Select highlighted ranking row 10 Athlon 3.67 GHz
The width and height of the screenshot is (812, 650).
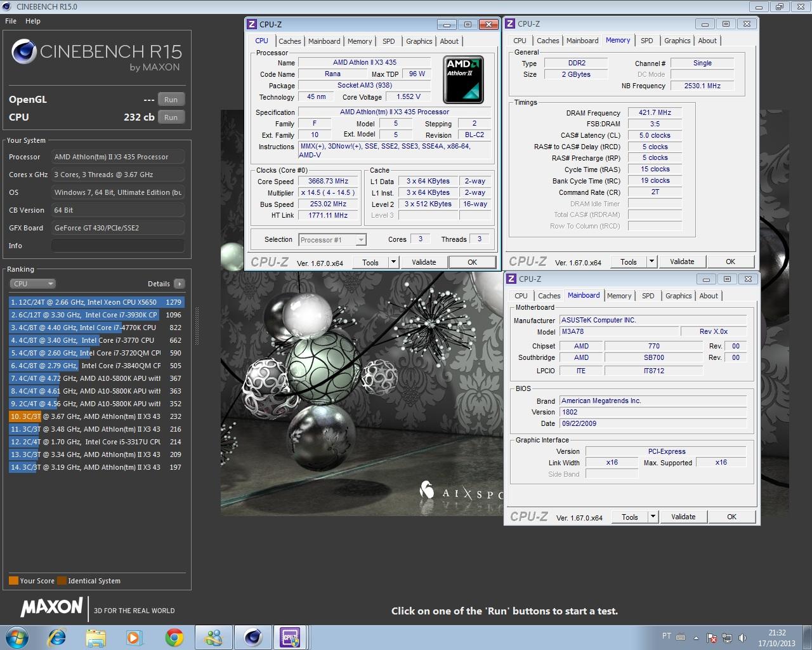point(96,416)
